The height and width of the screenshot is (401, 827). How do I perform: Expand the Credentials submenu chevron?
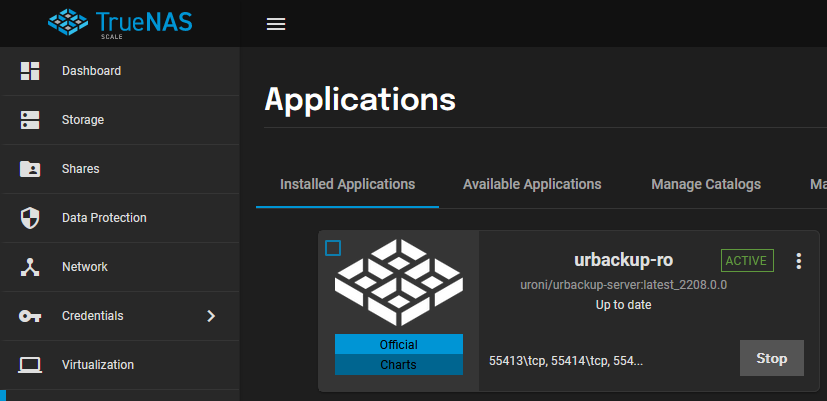[211, 316]
